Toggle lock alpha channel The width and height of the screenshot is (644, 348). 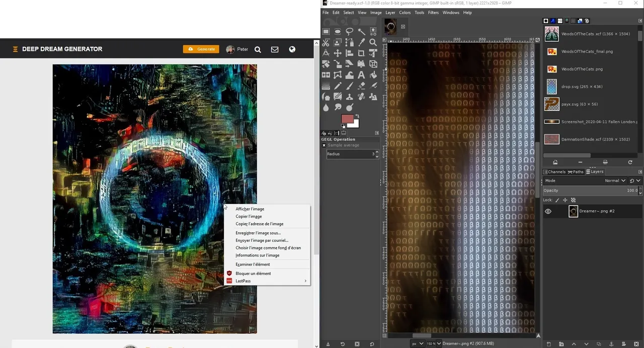coord(573,200)
